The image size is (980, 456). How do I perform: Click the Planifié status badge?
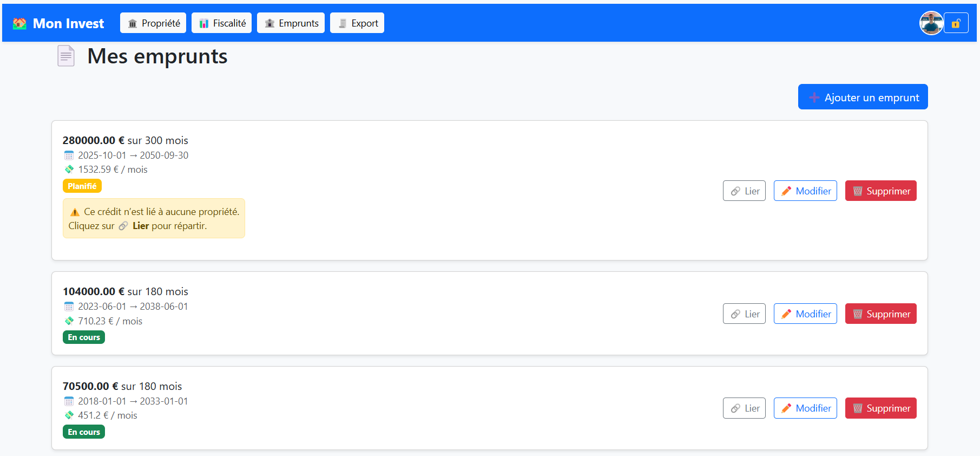(82, 186)
